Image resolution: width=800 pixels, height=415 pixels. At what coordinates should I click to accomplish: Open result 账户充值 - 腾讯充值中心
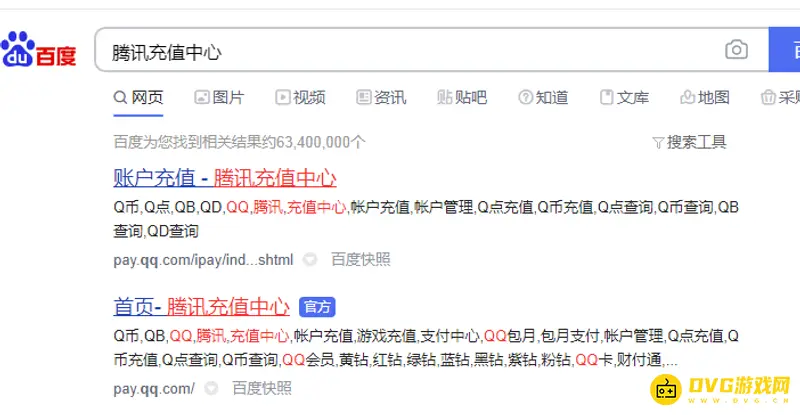point(224,178)
